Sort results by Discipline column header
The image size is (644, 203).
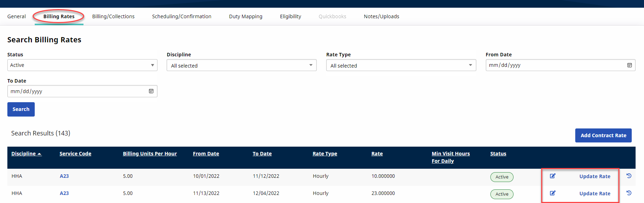pos(24,154)
